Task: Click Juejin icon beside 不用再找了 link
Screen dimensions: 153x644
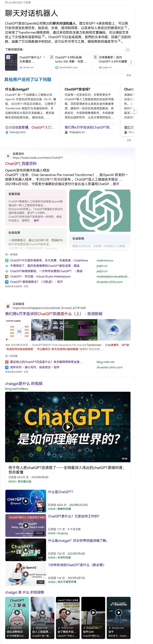Action: 7,266
